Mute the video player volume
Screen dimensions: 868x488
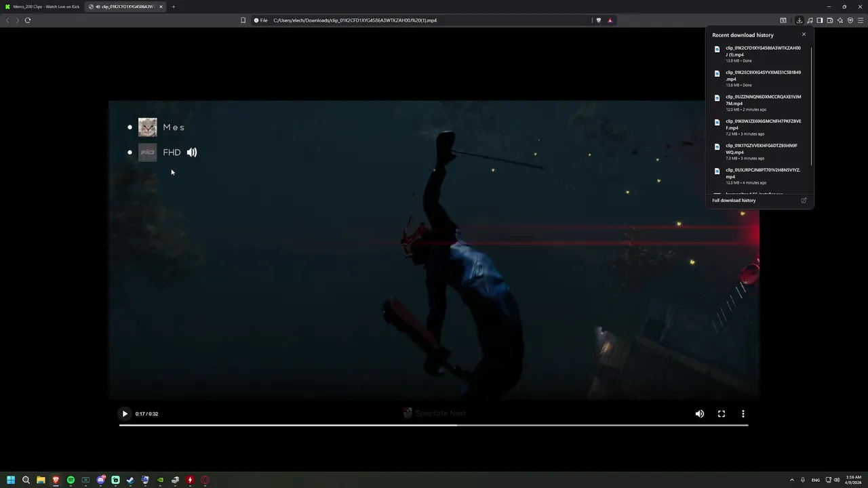[x=700, y=413]
